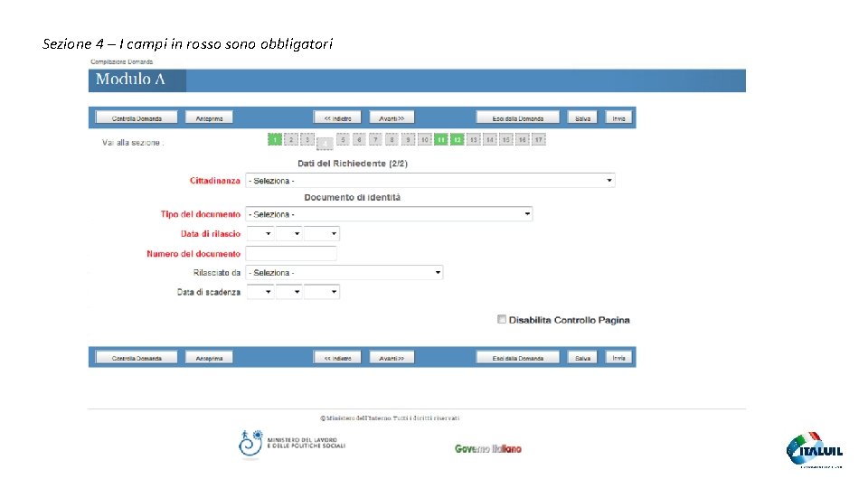Go back with bottom << Indietro button
Screen dimensions: 868x488
pos(337,358)
